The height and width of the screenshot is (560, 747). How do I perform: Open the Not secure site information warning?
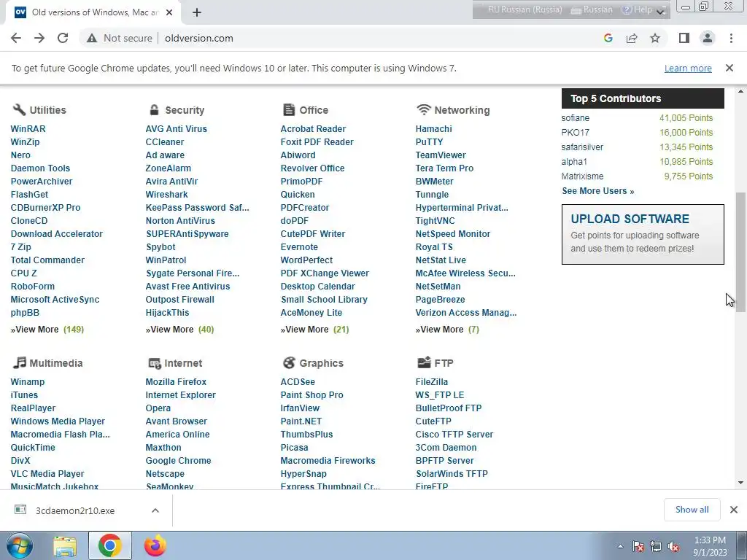coord(119,38)
